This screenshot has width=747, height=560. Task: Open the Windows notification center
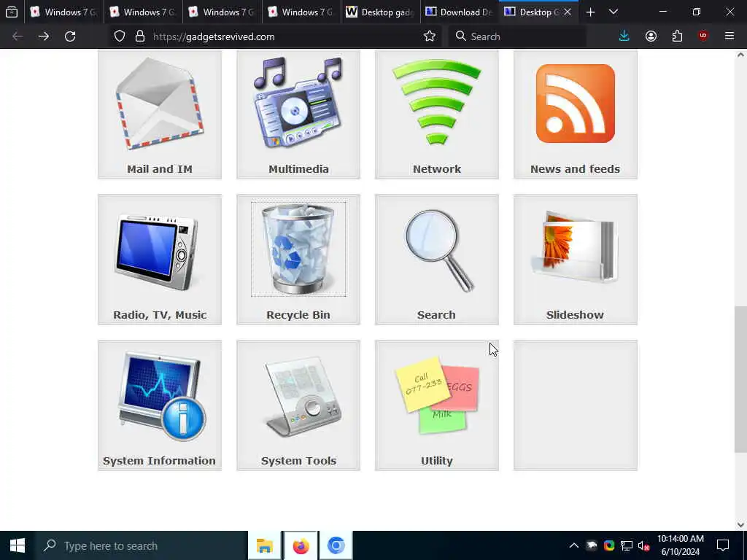point(723,545)
